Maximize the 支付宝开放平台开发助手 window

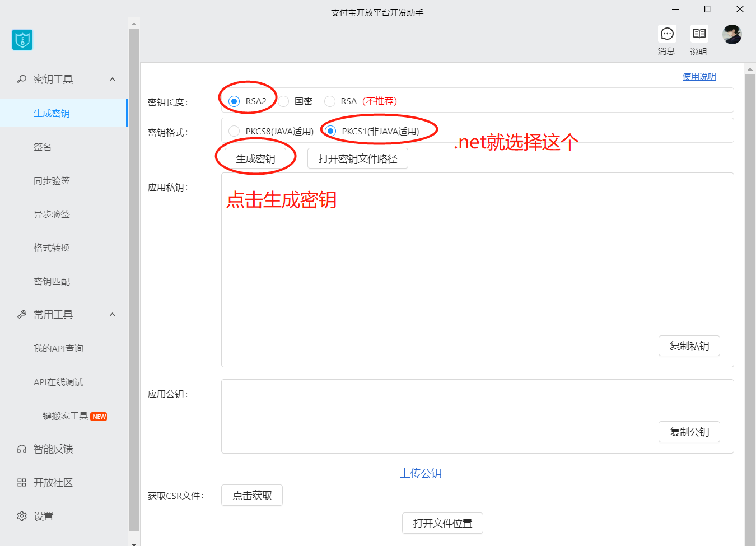coord(708,9)
